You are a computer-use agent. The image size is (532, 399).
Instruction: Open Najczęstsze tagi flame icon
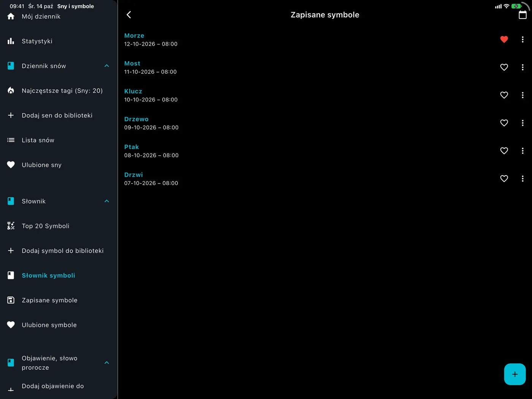coord(11,90)
